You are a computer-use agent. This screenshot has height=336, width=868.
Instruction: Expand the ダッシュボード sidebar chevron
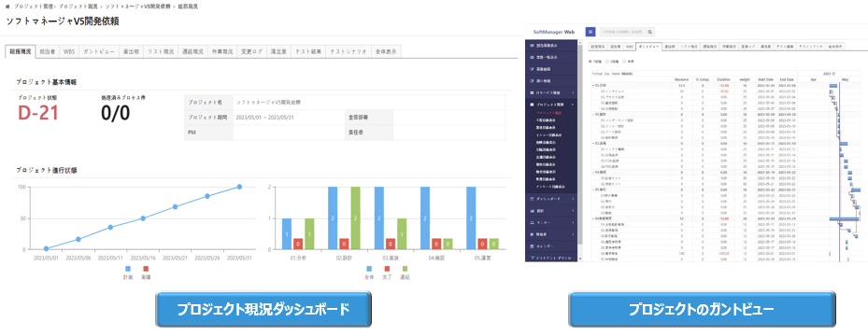point(574,199)
